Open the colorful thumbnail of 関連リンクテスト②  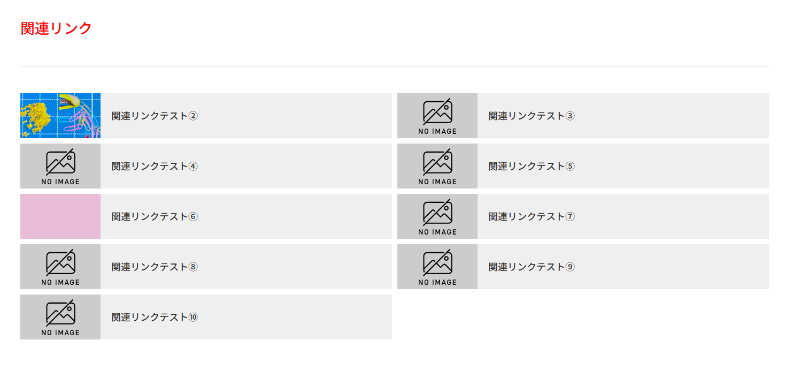(x=60, y=116)
